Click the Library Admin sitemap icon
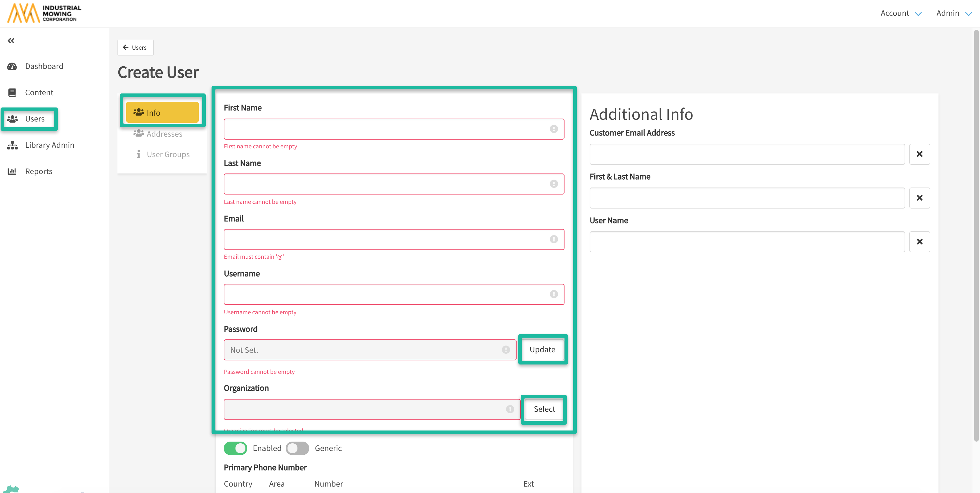Viewport: 980px width, 493px height. (x=12, y=145)
